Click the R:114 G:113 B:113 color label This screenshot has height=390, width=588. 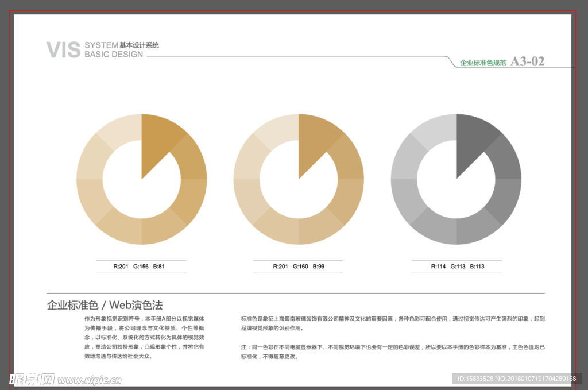pos(457,267)
